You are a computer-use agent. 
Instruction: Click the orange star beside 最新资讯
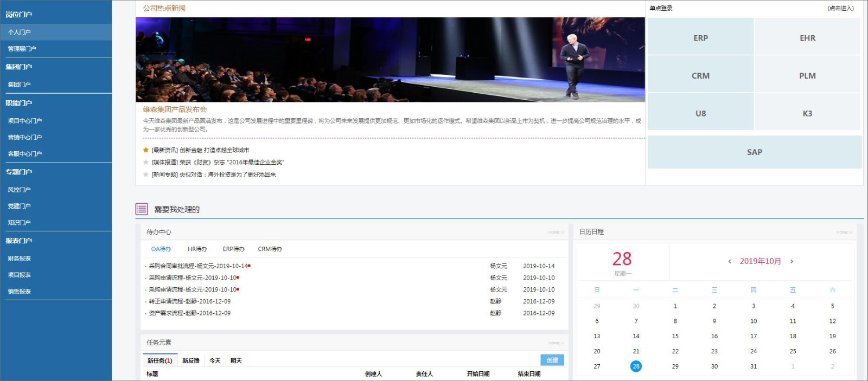(x=145, y=150)
